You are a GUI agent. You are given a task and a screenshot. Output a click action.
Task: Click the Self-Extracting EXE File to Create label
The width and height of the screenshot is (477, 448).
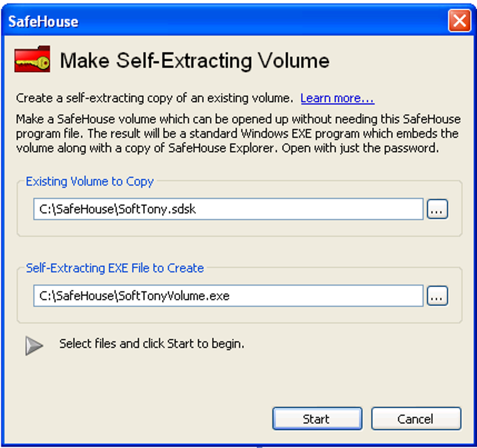pyautogui.click(x=115, y=268)
